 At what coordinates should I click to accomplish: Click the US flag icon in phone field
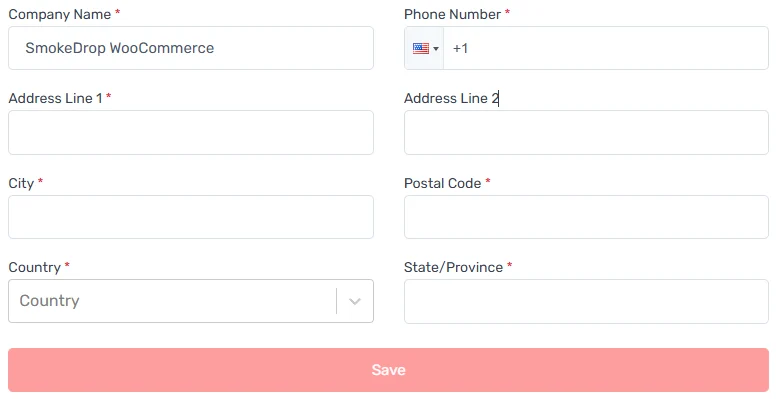(x=421, y=49)
